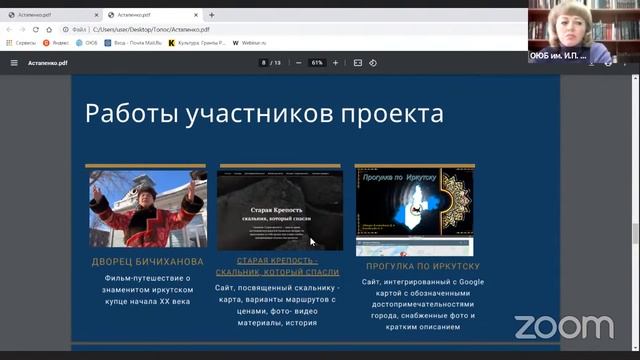The height and width of the screenshot is (360, 640).
Task: Click the vertical scrollbar thumb
Action: point(636,233)
